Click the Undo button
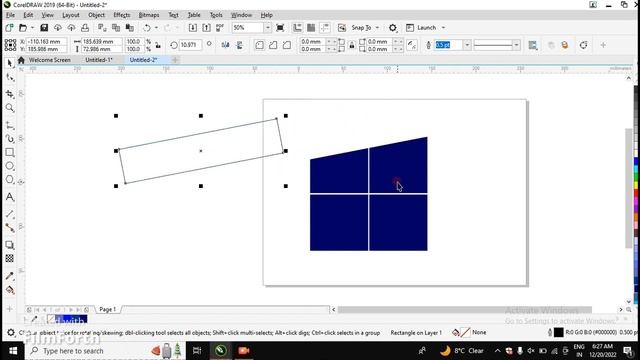 [x=147, y=28]
